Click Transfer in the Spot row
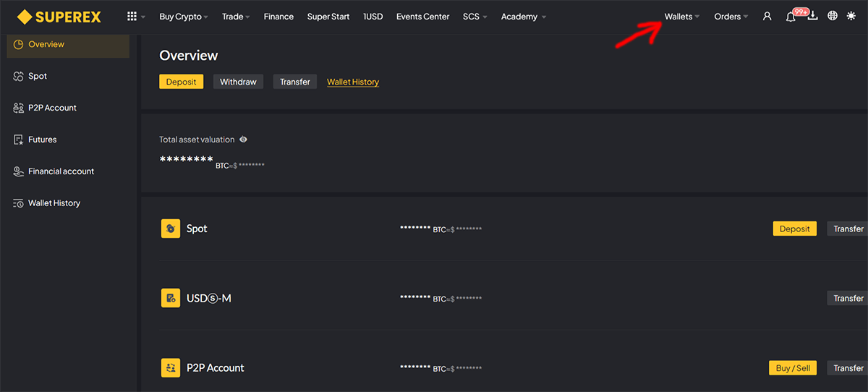This screenshot has width=868, height=392. click(848, 229)
